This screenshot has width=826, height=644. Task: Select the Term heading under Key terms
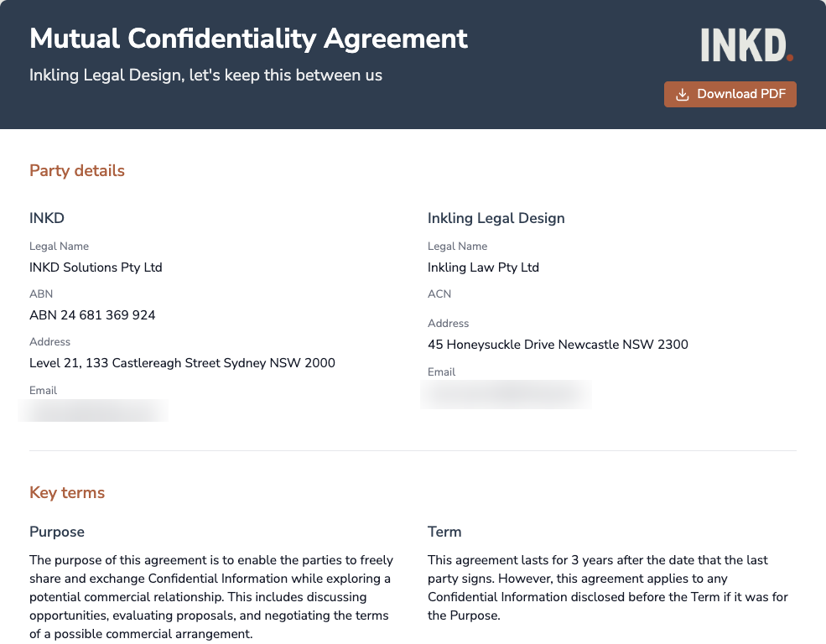coord(444,532)
